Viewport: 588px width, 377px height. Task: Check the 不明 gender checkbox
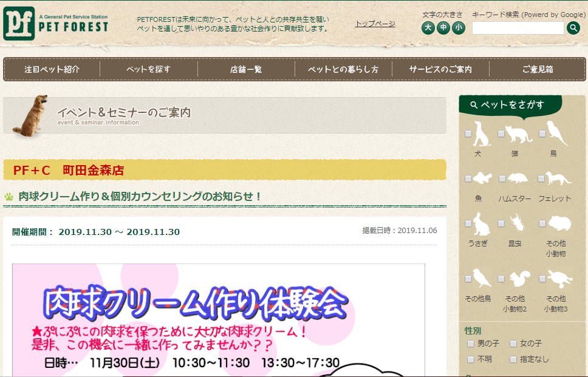(x=471, y=359)
